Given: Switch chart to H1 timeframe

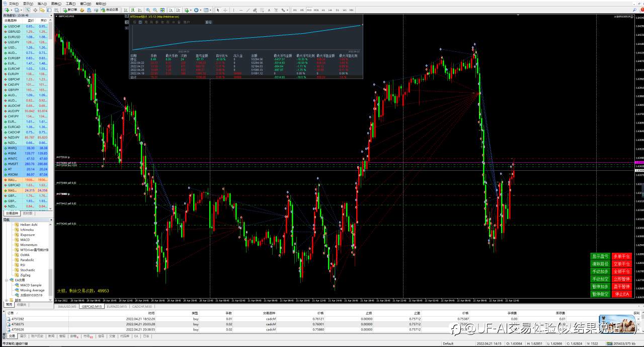Looking at the screenshot, I should coord(323,10).
